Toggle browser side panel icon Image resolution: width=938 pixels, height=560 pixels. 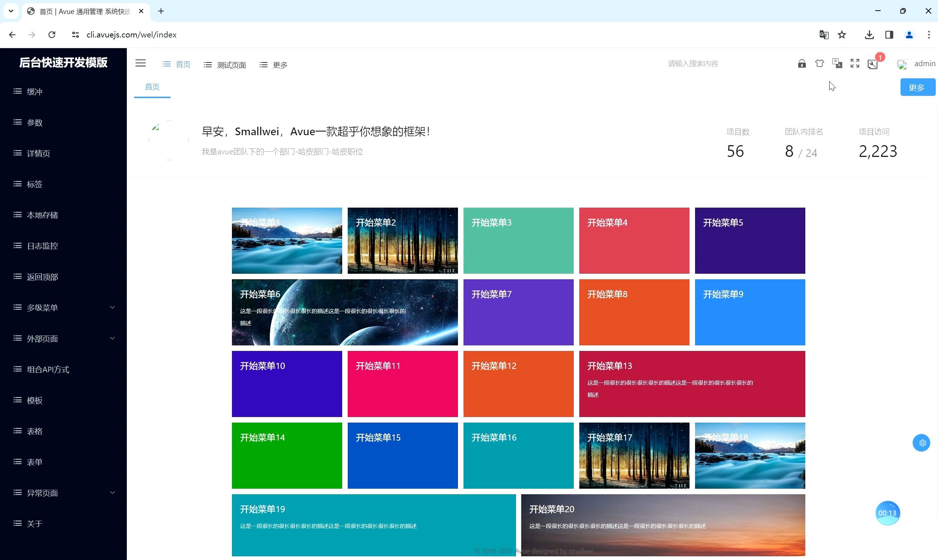click(889, 35)
